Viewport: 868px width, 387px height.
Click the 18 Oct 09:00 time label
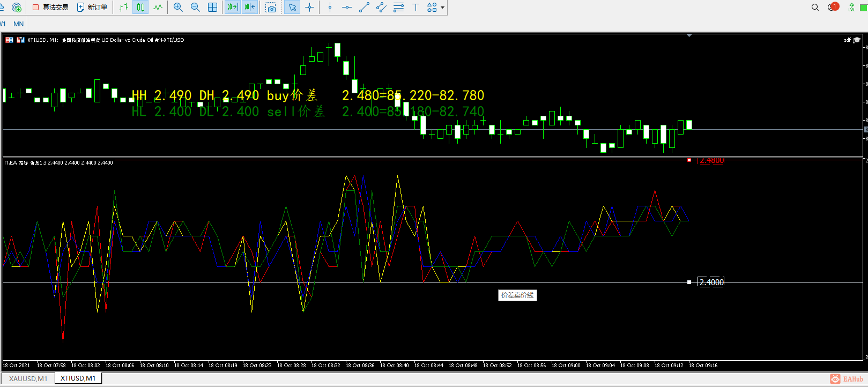pos(566,366)
